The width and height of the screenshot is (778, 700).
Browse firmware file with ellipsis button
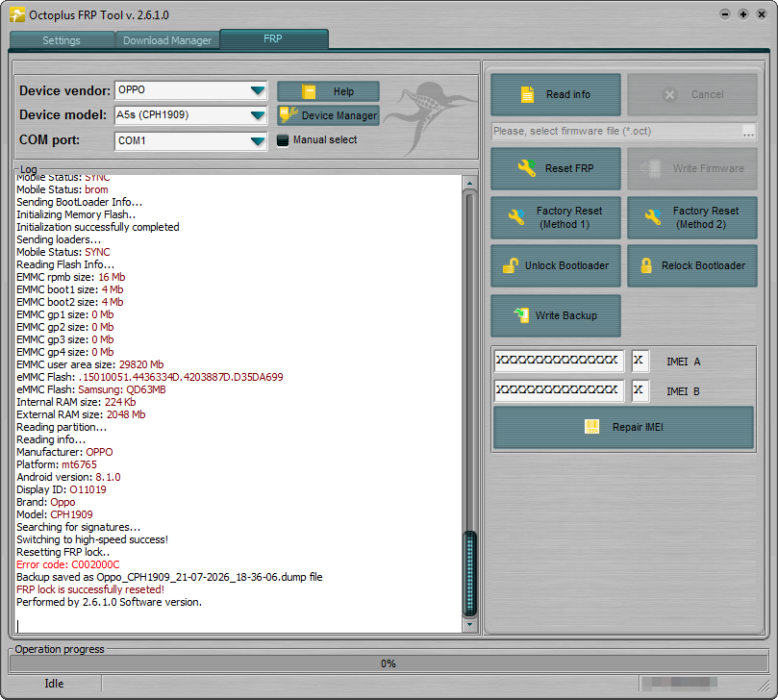coord(748,132)
